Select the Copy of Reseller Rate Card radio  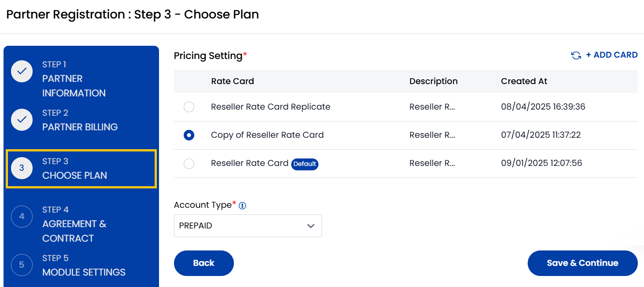(189, 135)
